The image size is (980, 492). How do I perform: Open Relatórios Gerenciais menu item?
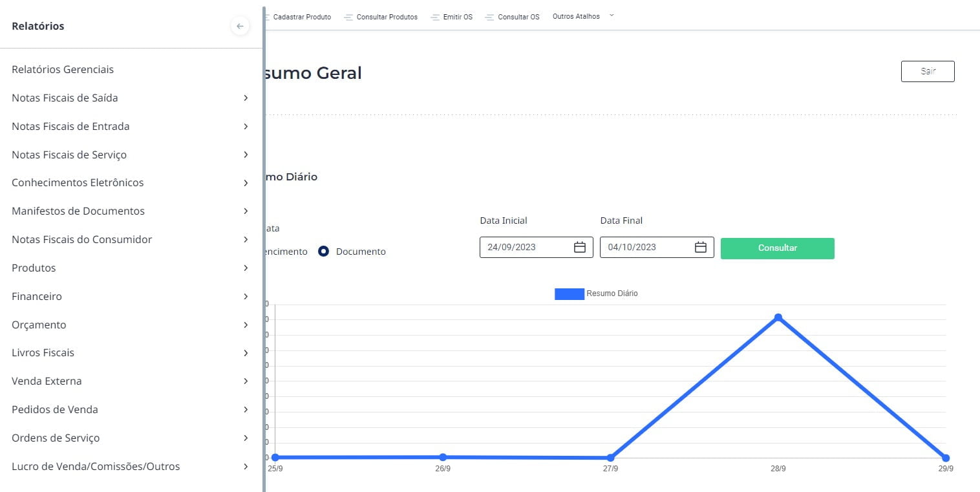pyautogui.click(x=63, y=69)
